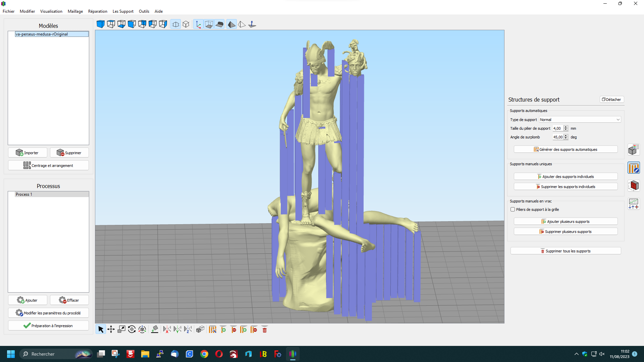Open Chrome from the taskbar

[x=204, y=354]
